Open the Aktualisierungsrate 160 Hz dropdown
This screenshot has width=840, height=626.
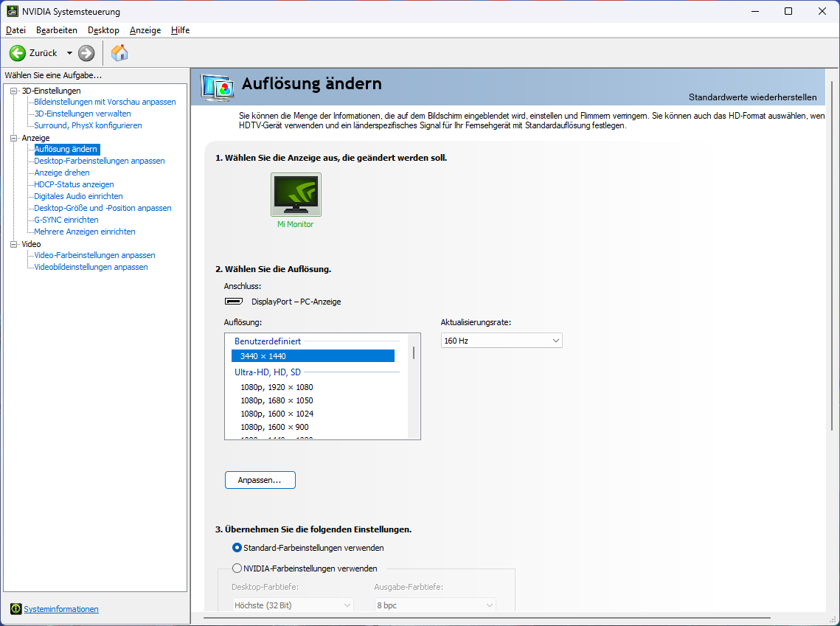(501, 341)
